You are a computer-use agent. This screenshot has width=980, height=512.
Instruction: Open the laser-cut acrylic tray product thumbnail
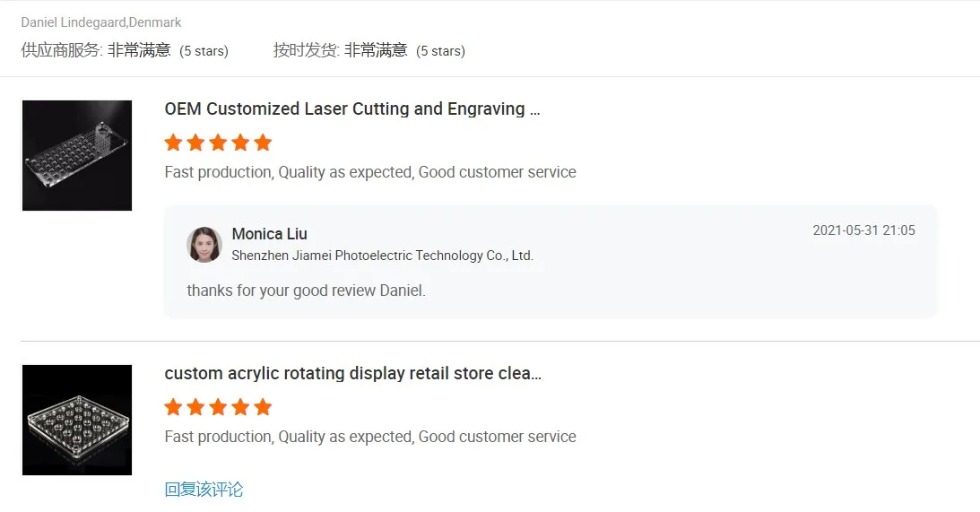[x=77, y=156]
